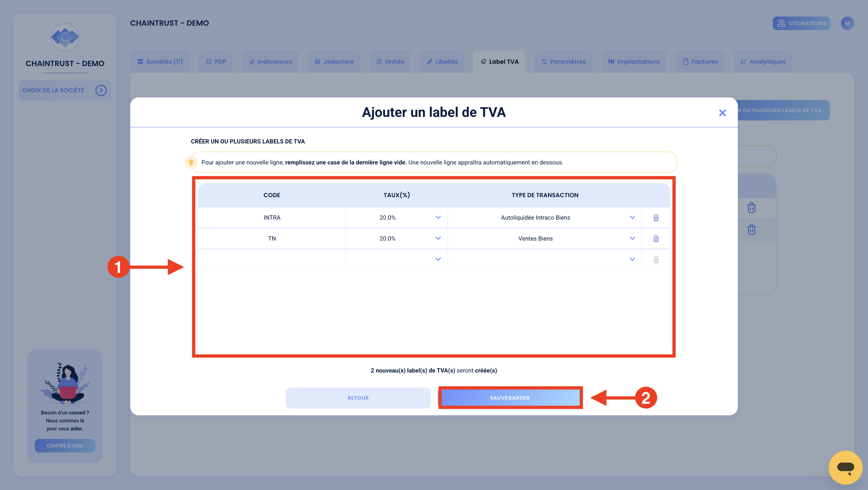Open the Analytiques tab
This screenshot has width=868, height=490.
[763, 62]
